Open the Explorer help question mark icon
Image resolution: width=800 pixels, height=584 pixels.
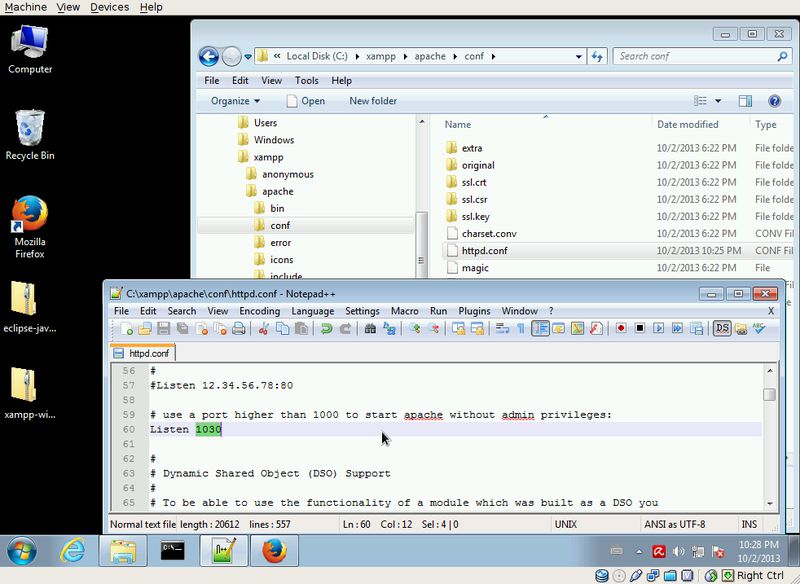[773, 101]
